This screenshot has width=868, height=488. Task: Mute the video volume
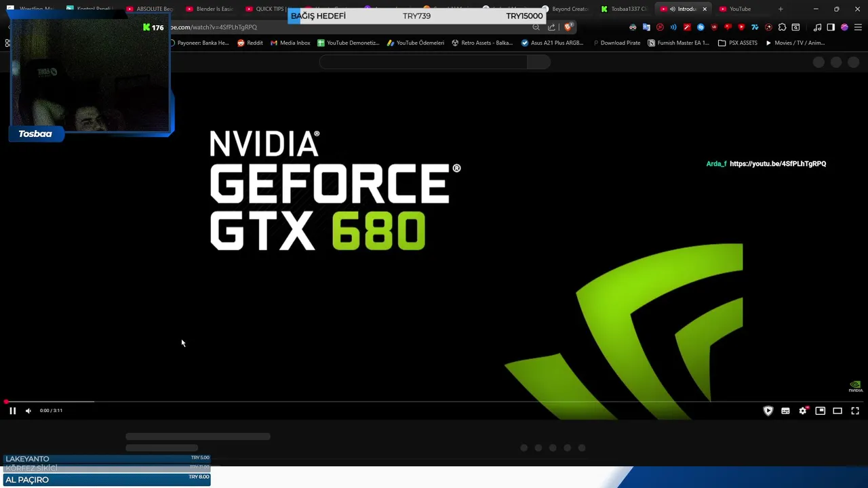[28, 411]
